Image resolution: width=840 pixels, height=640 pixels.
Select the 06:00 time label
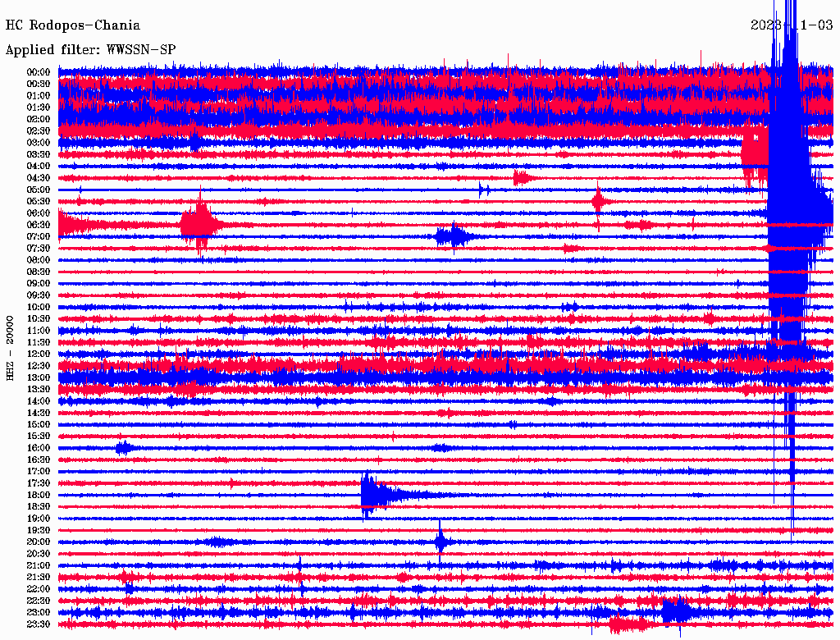[x=38, y=213]
